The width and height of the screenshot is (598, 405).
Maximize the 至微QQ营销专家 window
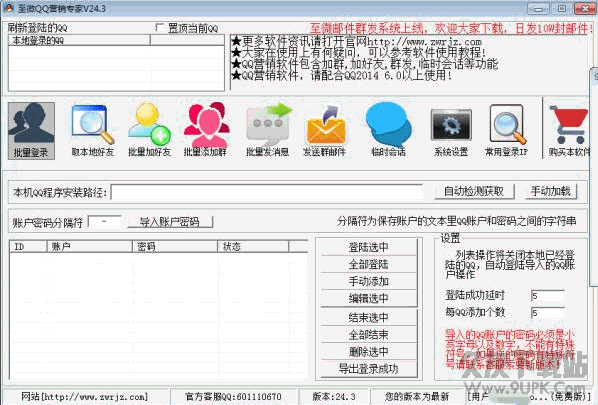pyautogui.click(x=562, y=8)
